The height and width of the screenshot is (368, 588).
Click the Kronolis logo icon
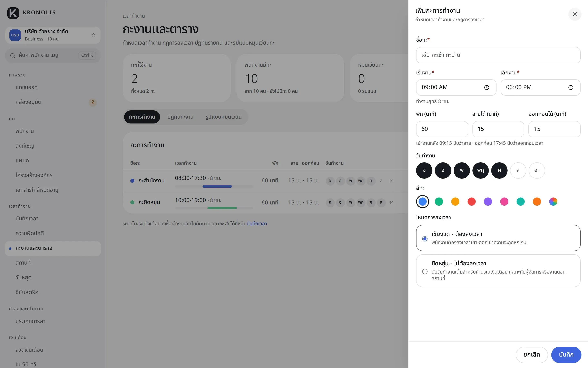pyautogui.click(x=13, y=13)
